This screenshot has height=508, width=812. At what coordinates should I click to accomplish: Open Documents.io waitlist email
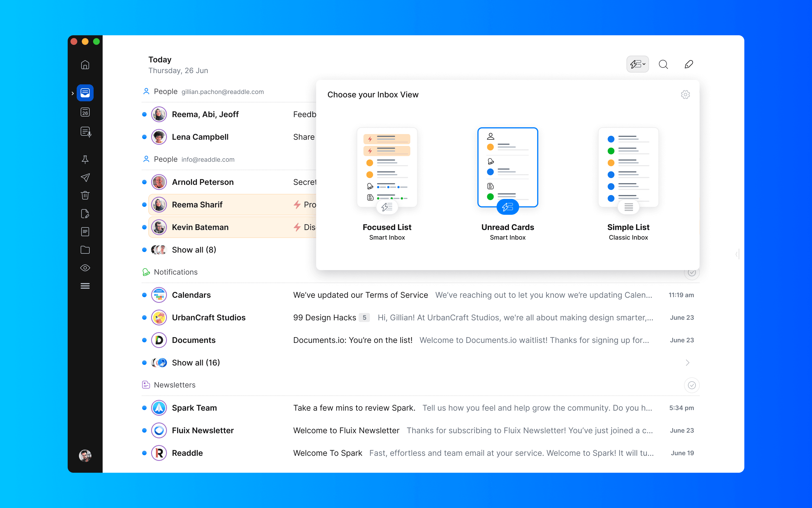420,340
